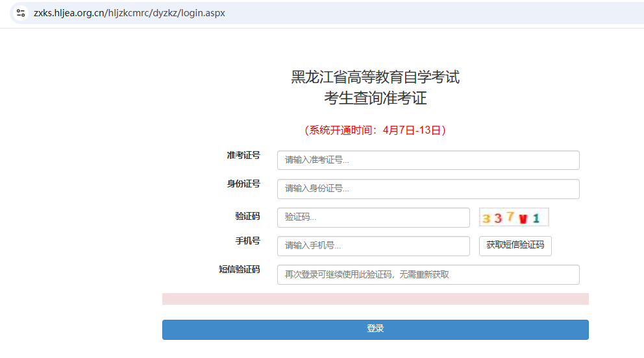Click the blank area left of the form
This screenshot has height=358, width=644.
pos(78,195)
